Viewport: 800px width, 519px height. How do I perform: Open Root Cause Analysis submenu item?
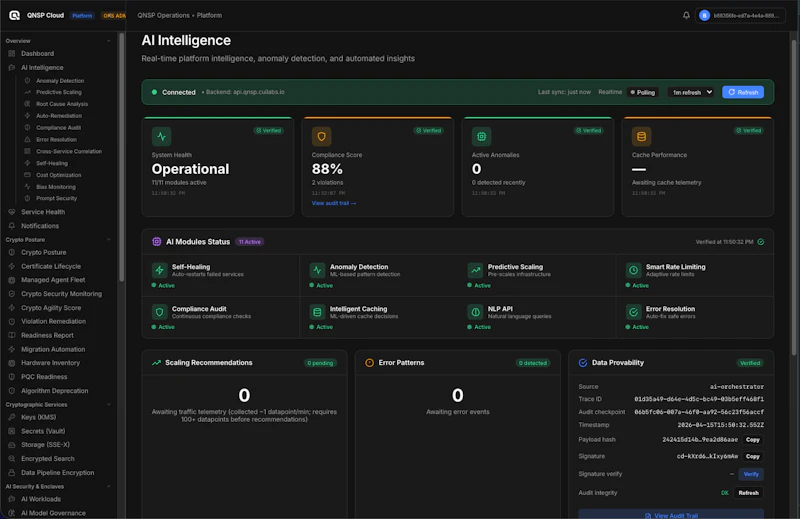click(62, 104)
